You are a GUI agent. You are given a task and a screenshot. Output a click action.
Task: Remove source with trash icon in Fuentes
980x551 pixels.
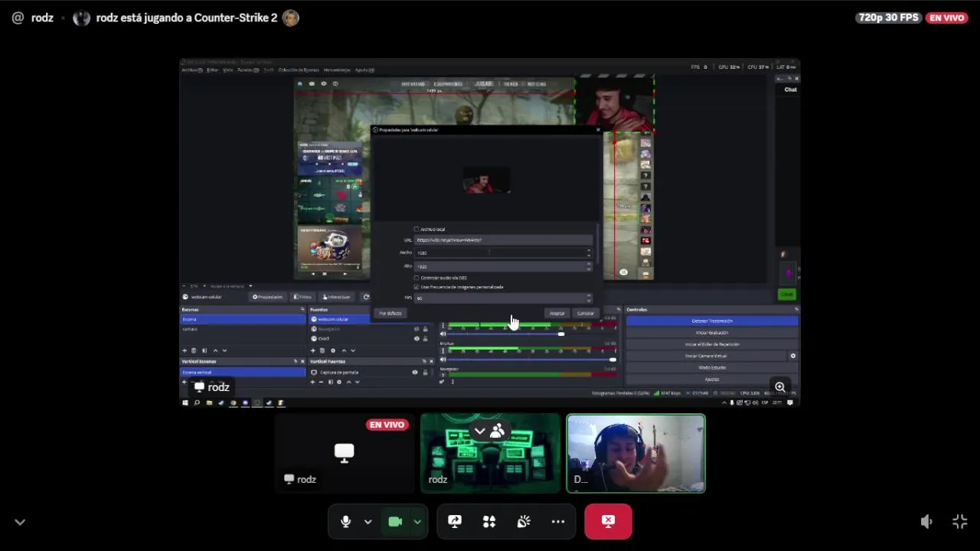322,350
